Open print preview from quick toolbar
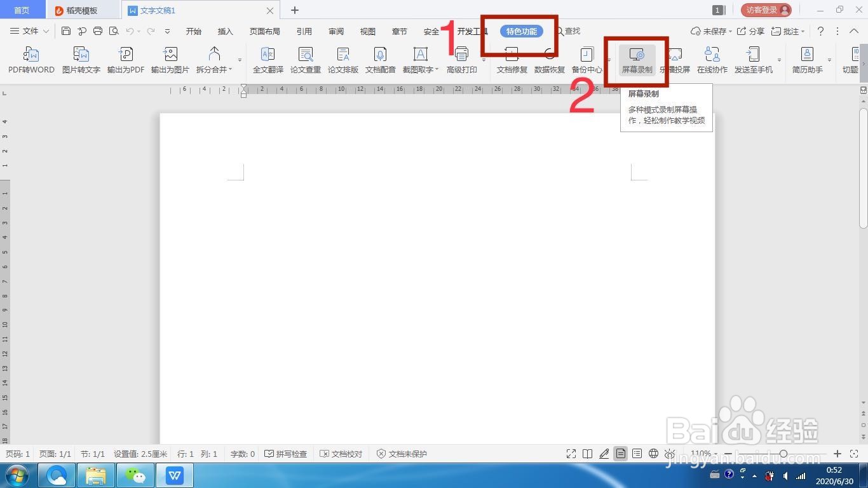The image size is (868, 488). click(x=114, y=31)
